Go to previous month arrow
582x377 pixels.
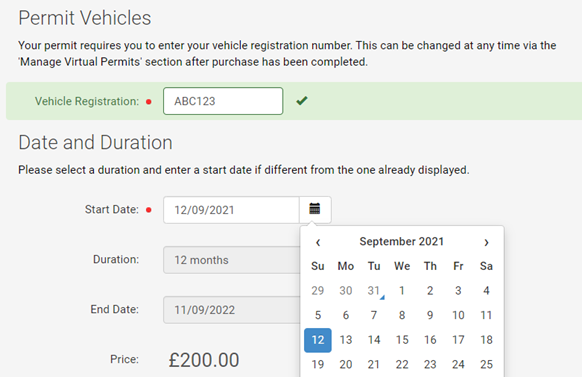318,242
